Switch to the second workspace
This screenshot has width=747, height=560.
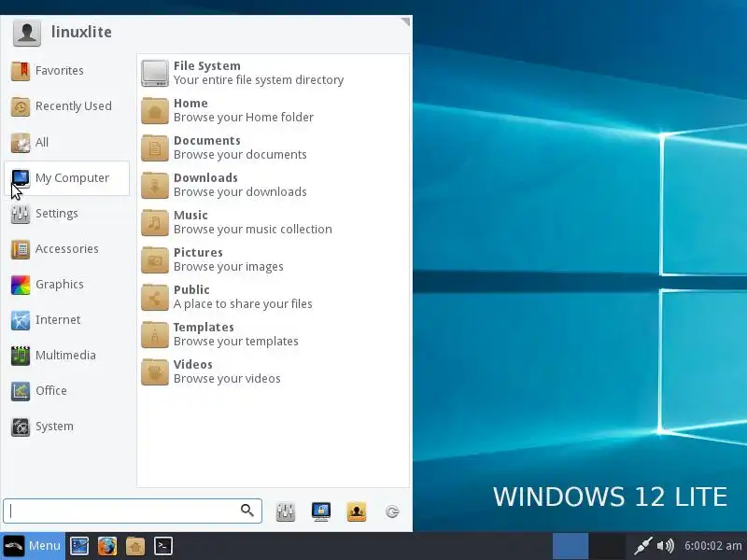pyautogui.click(x=608, y=546)
